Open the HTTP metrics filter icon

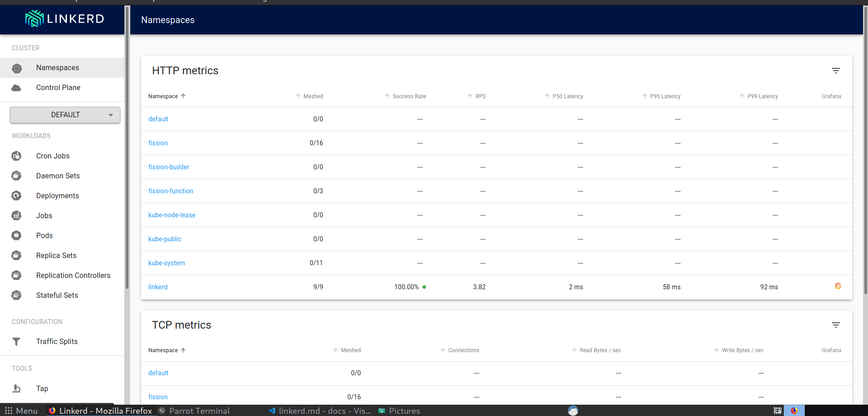[x=835, y=71]
